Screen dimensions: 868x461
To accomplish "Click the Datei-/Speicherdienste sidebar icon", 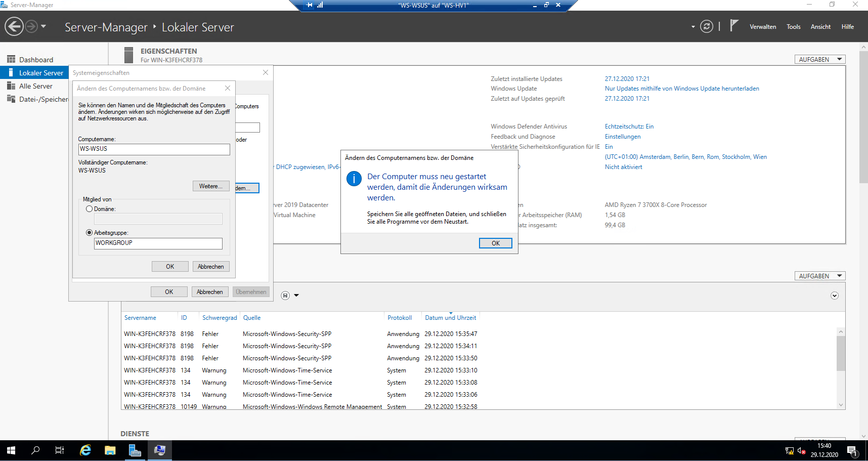I will pyautogui.click(x=11, y=99).
